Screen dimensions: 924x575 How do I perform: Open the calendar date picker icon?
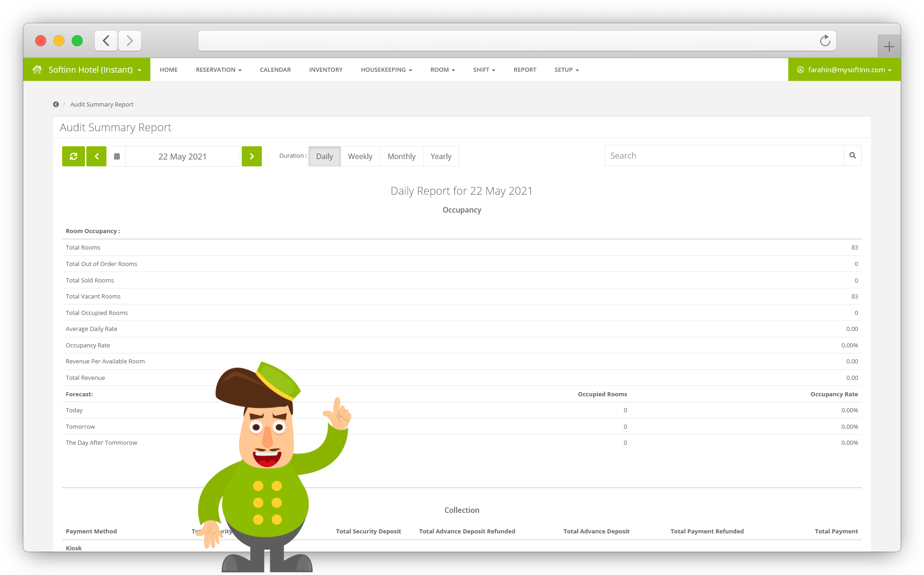point(117,156)
